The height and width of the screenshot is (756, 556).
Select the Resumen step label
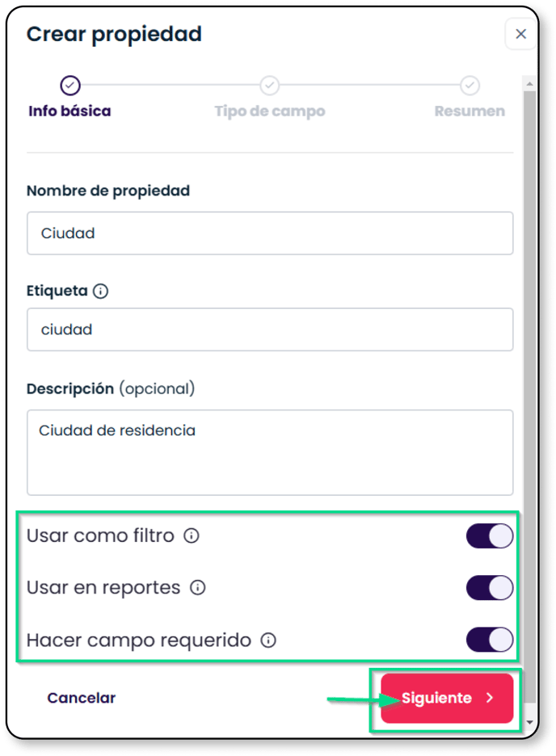[470, 111]
